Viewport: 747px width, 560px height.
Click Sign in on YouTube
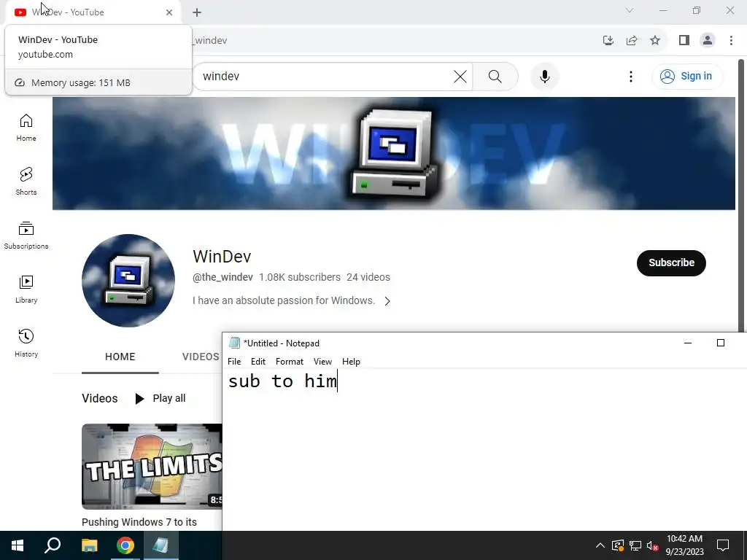point(687,76)
